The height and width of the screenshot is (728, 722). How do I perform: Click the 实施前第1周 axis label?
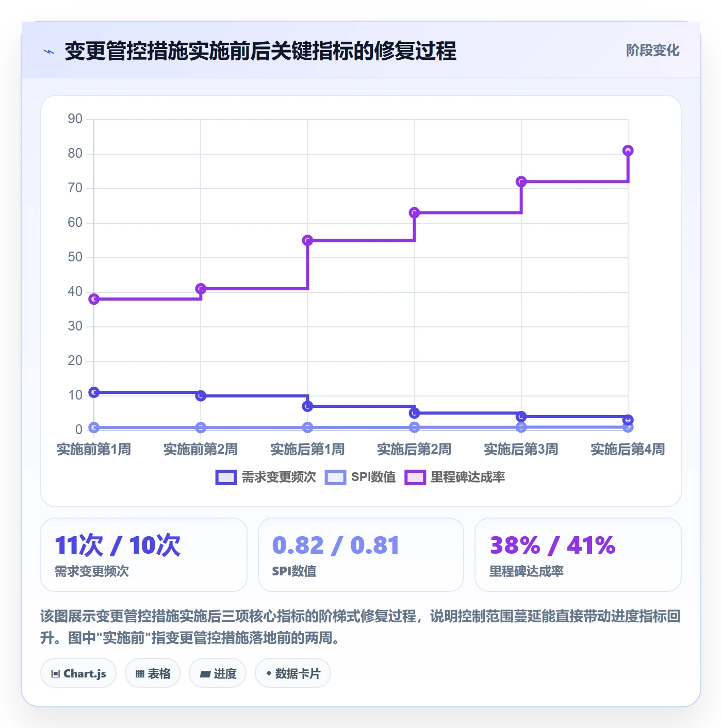(94, 450)
